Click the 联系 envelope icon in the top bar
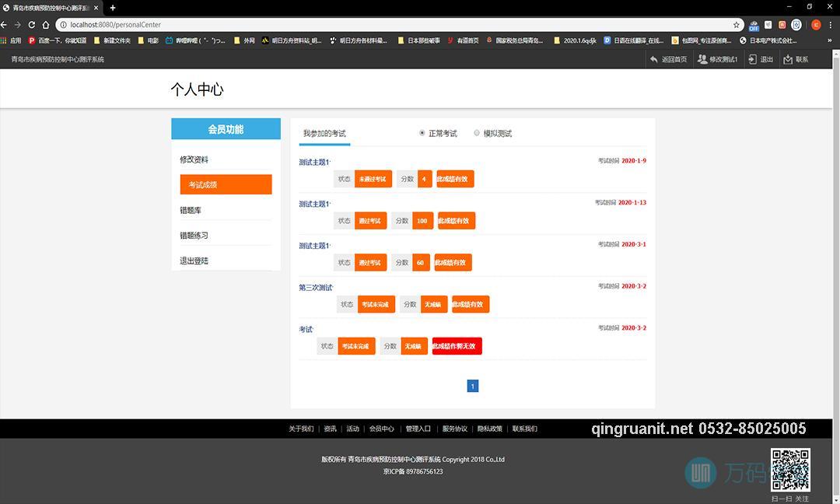The image size is (840, 504). point(788,59)
